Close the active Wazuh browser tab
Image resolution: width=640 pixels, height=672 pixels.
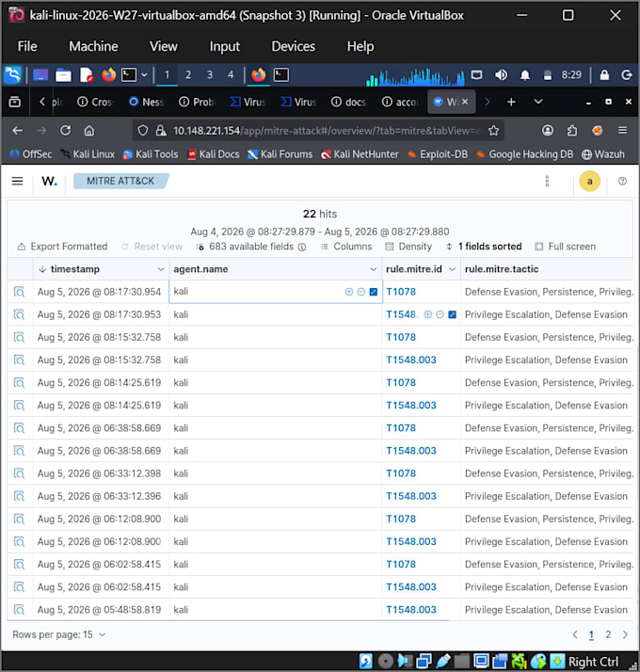[465, 102]
